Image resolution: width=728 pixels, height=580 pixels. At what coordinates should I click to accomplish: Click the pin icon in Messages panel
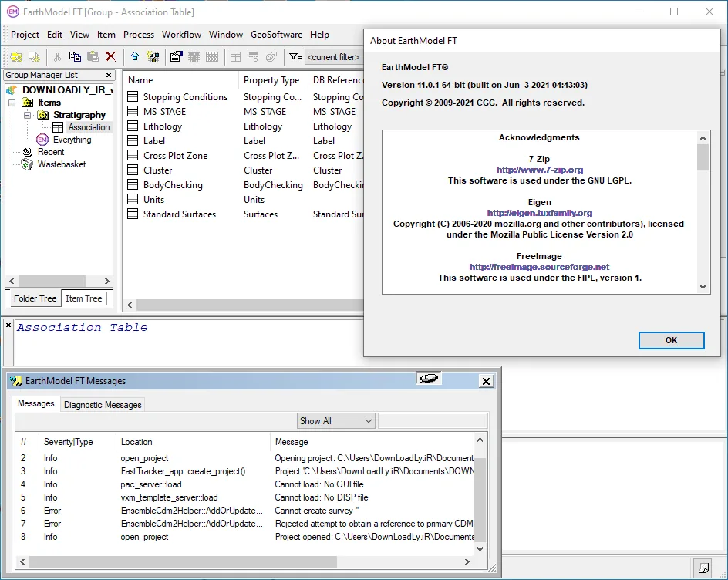click(429, 379)
